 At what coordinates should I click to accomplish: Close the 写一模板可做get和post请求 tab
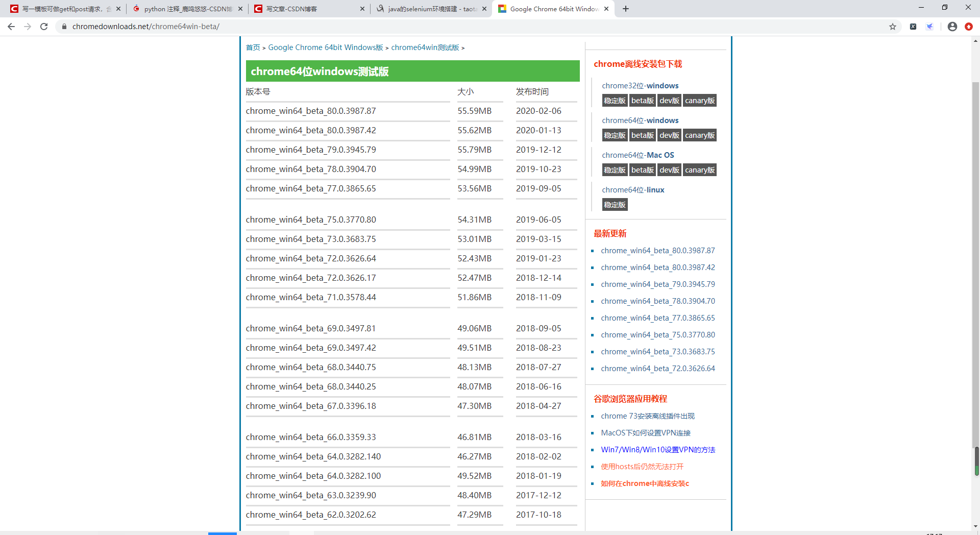coord(118,9)
